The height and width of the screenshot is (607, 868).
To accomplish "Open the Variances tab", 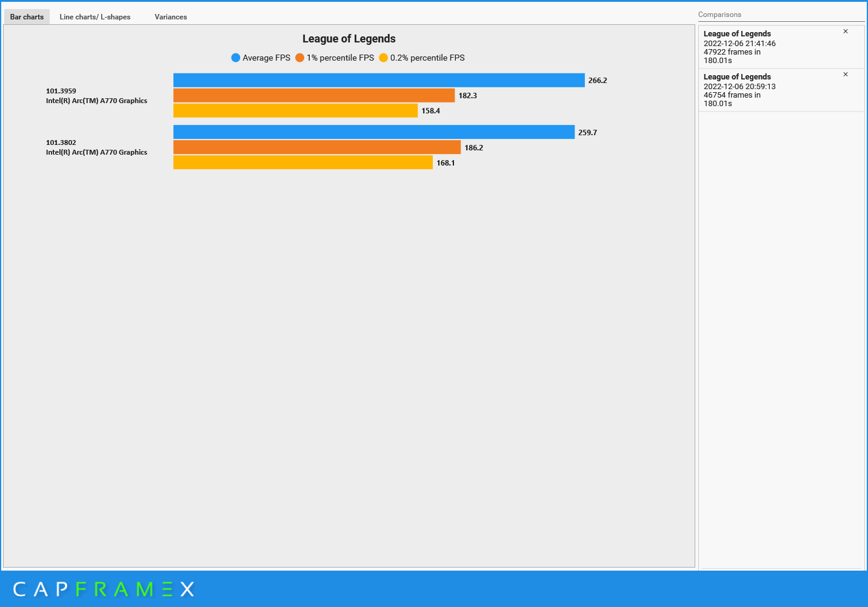I will [171, 17].
